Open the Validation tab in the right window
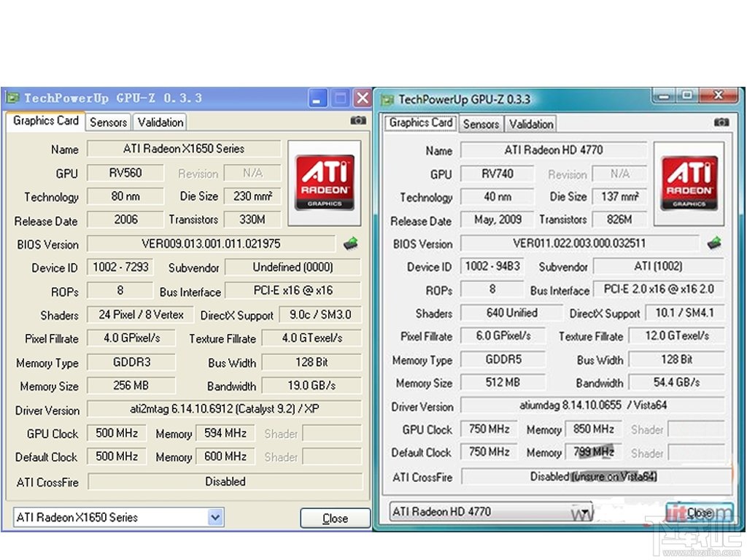Viewport: 747px width, 560px height. click(530, 125)
